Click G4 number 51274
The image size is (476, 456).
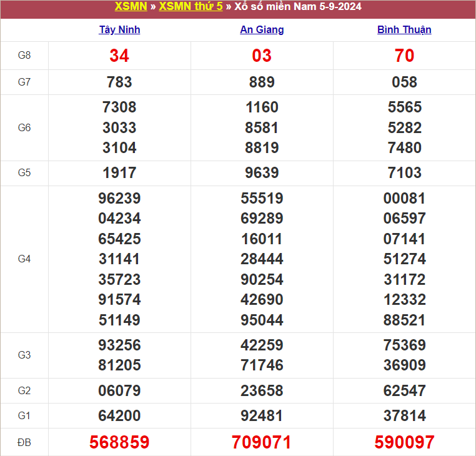tap(404, 259)
